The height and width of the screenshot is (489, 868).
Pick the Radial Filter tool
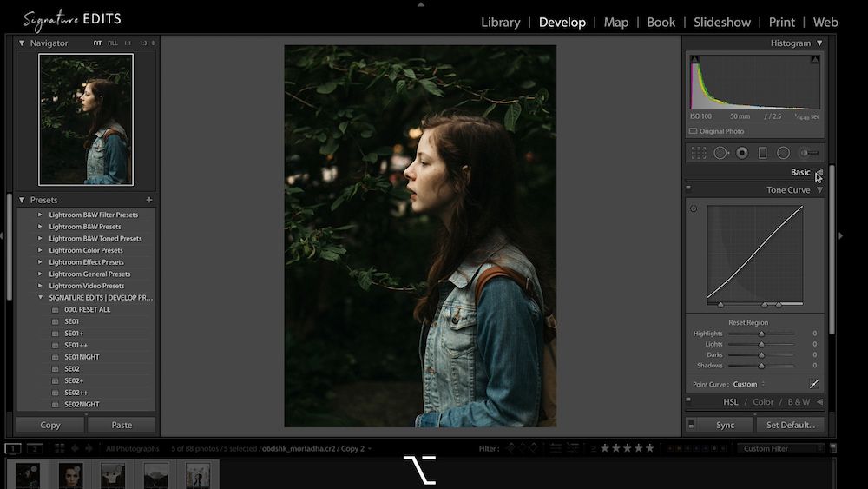coord(783,153)
